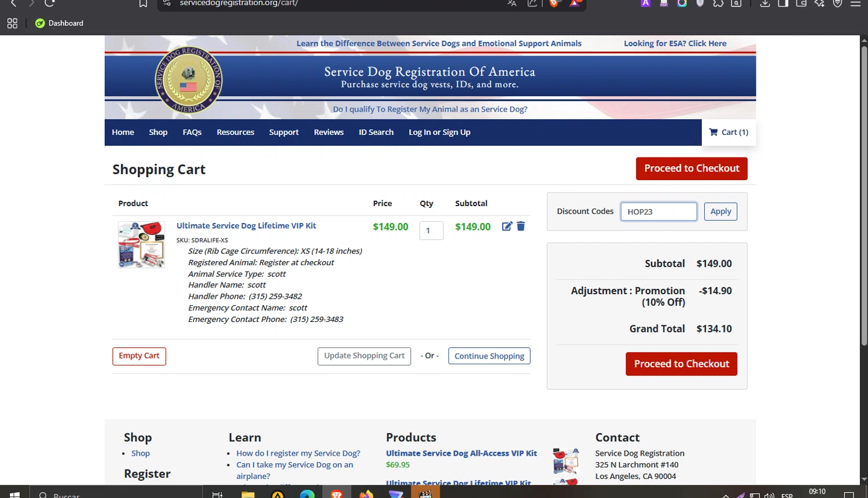The width and height of the screenshot is (868, 498).
Task: Click the Empty Cart button
Action: click(x=139, y=356)
